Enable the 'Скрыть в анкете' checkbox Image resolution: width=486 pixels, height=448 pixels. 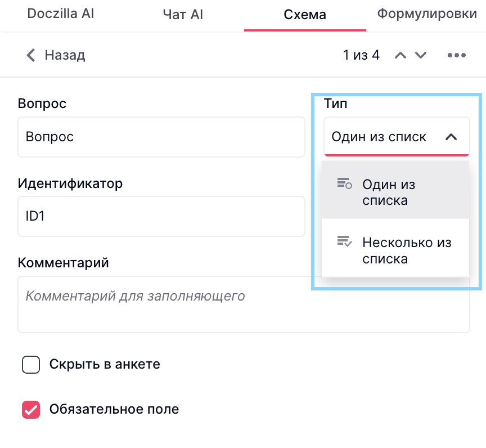click(x=31, y=365)
